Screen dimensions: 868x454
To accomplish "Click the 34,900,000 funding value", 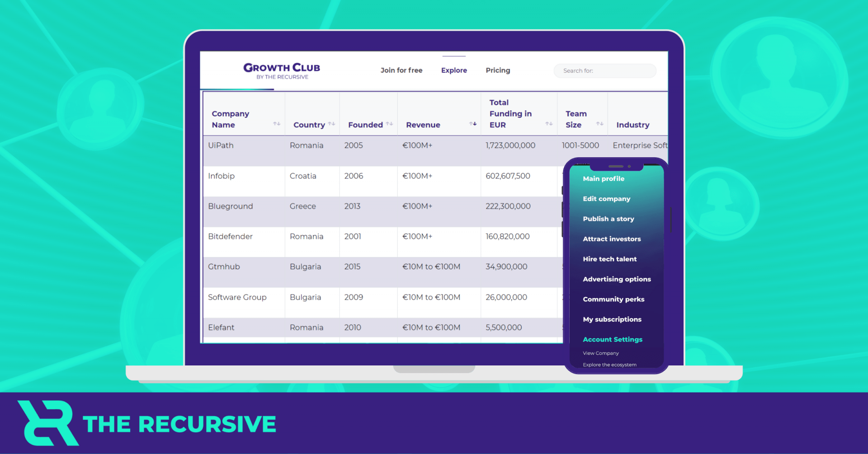I will click(x=506, y=267).
